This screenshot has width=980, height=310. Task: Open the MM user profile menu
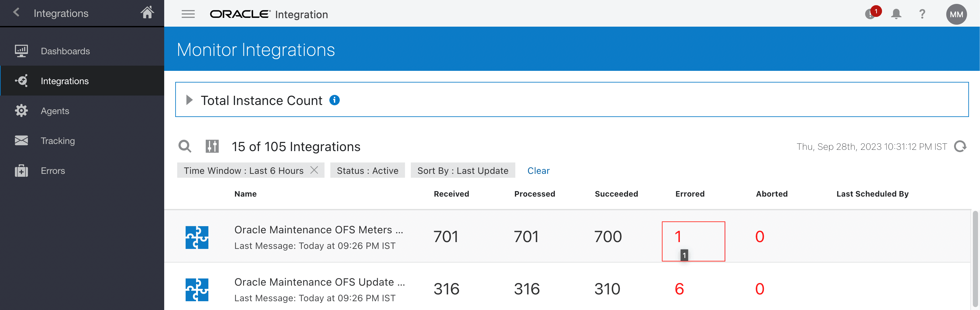[956, 14]
